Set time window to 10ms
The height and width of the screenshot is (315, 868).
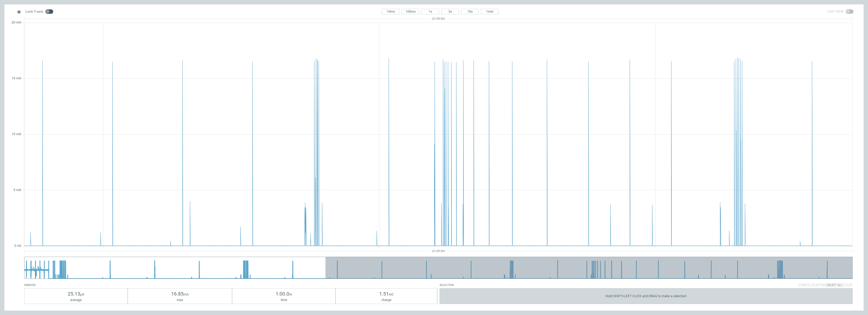click(x=391, y=11)
